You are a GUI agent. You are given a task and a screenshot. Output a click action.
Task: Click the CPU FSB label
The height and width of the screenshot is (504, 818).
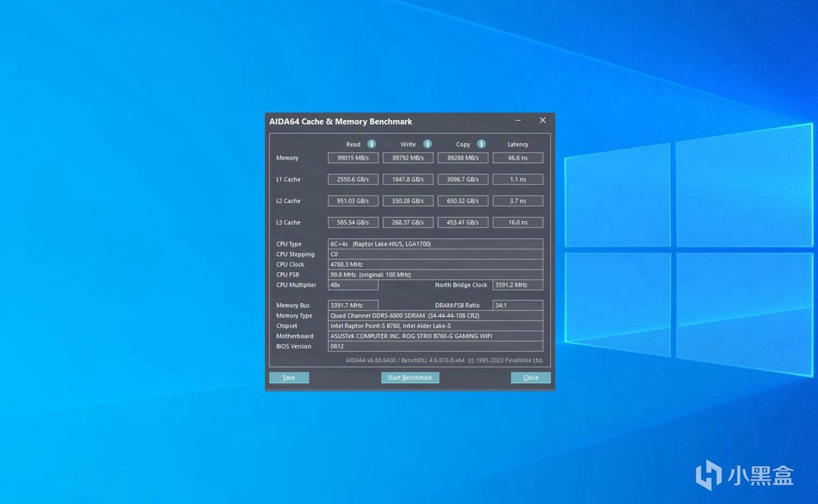(x=288, y=275)
